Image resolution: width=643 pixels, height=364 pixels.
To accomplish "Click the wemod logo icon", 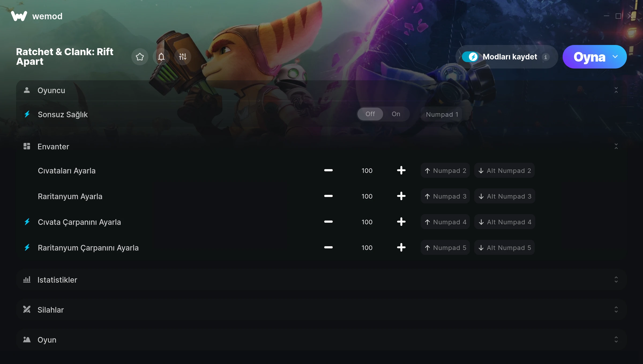I will click(19, 16).
